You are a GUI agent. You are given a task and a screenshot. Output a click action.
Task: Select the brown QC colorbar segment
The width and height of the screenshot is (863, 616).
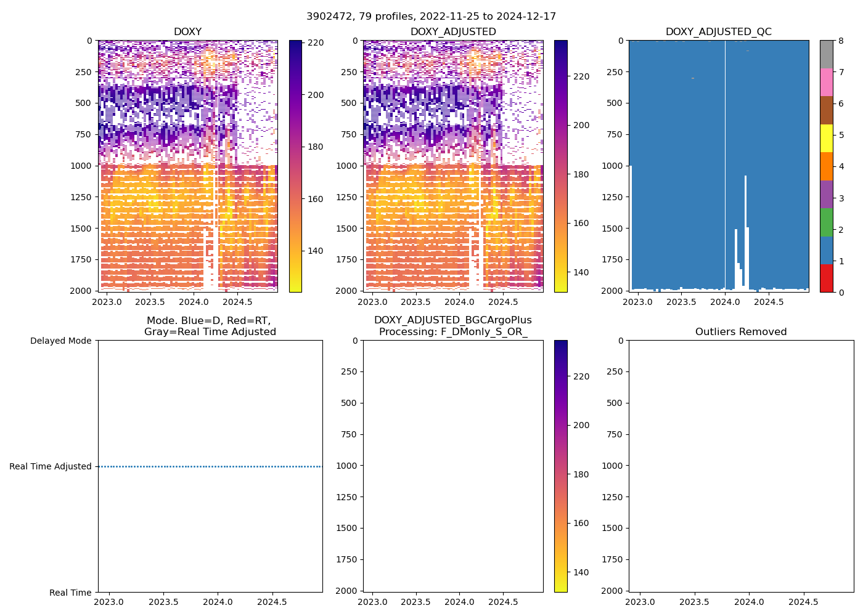[826, 110]
